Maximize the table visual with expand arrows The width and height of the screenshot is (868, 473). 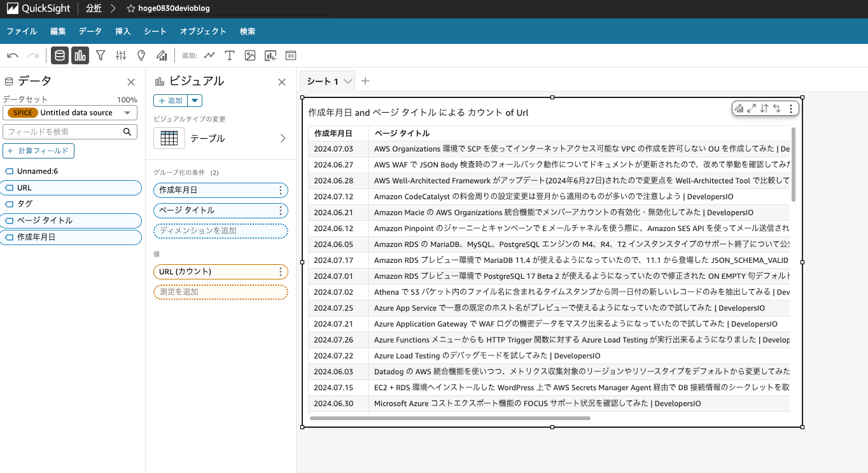tap(752, 108)
